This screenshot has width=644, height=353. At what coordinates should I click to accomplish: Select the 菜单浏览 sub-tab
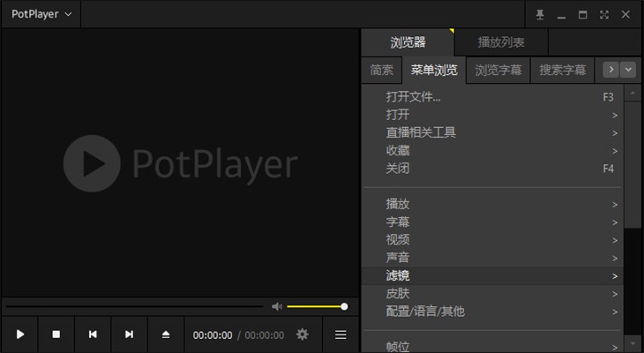click(434, 71)
